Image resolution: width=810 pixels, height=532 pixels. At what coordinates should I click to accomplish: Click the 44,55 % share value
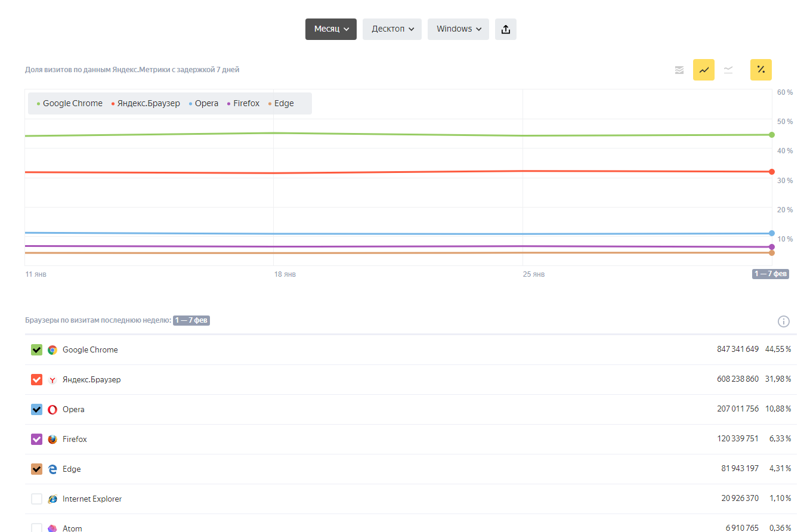tap(778, 349)
